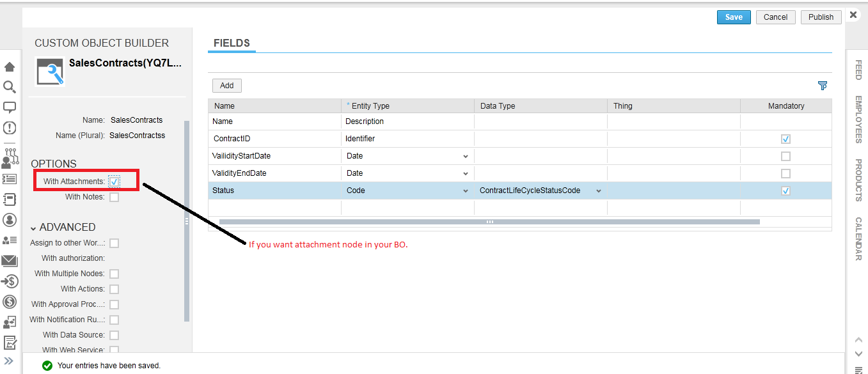This screenshot has width=868, height=374.
Task: Open the Search magnifier icon
Action: (x=10, y=87)
